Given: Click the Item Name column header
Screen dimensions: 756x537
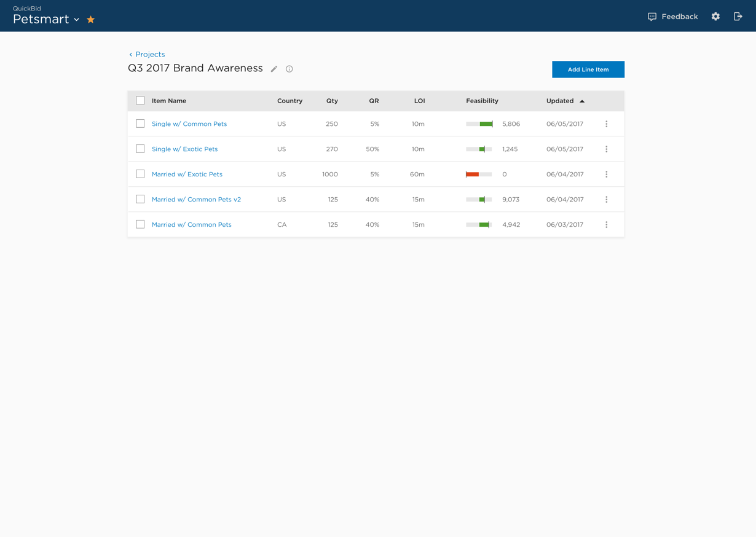Looking at the screenshot, I should (x=168, y=100).
